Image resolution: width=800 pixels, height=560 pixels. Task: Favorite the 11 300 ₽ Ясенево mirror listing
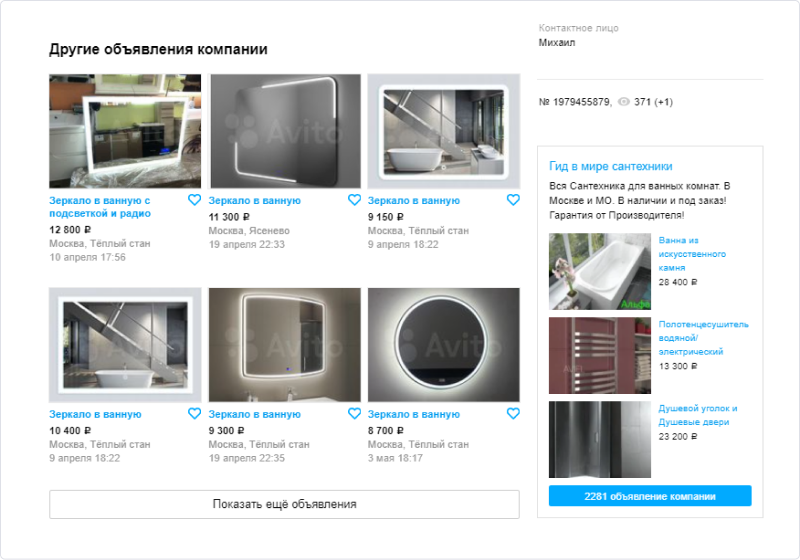[x=354, y=200]
